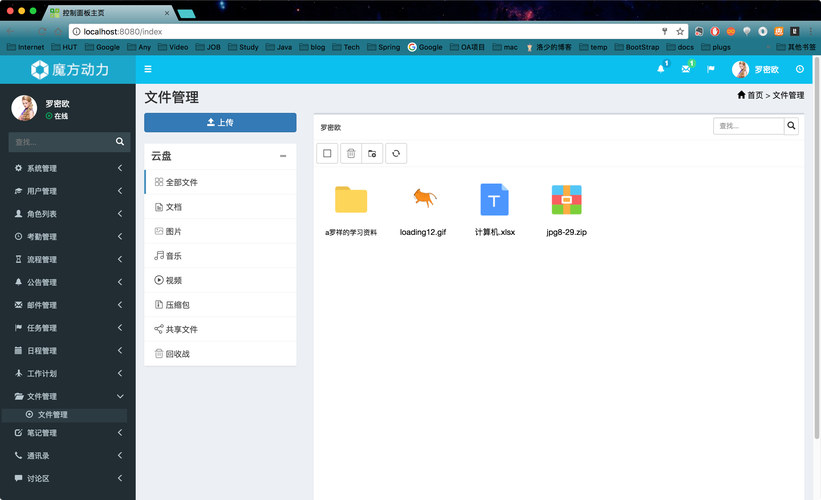Open 文件管理 sidebar sub-item
Screen dimensions: 821x500
65,415
